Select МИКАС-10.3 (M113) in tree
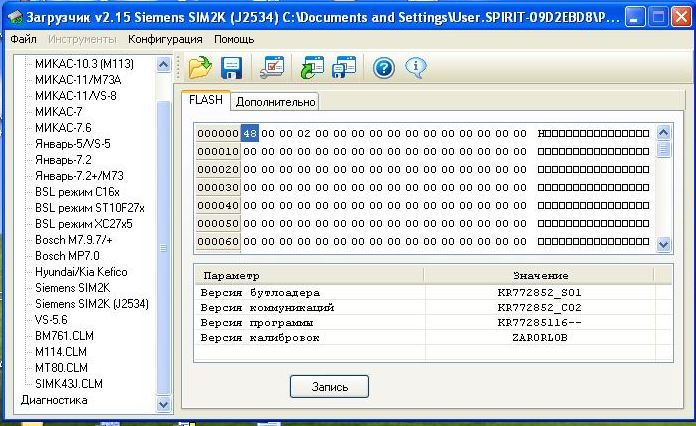 [84, 63]
